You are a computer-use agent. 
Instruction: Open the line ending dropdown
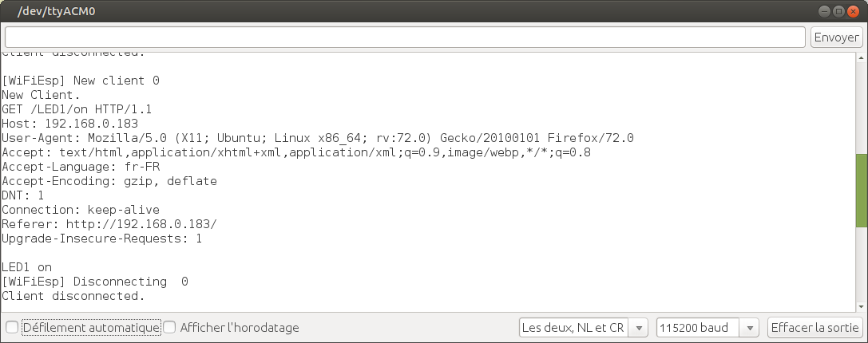click(583, 327)
